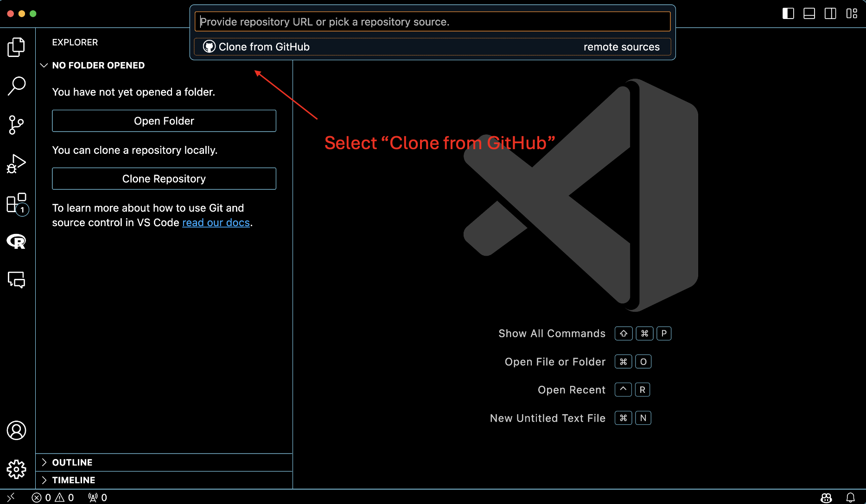Image resolution: width=866 pixels, height=504 pixels.
Task: Open the Manage gear icon
Action: [16, 469]
